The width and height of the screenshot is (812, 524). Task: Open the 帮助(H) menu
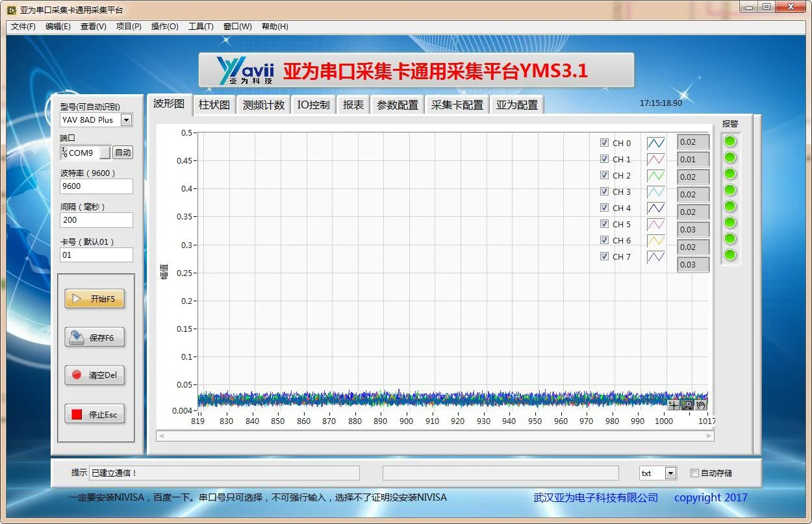[x=275, y=27]
